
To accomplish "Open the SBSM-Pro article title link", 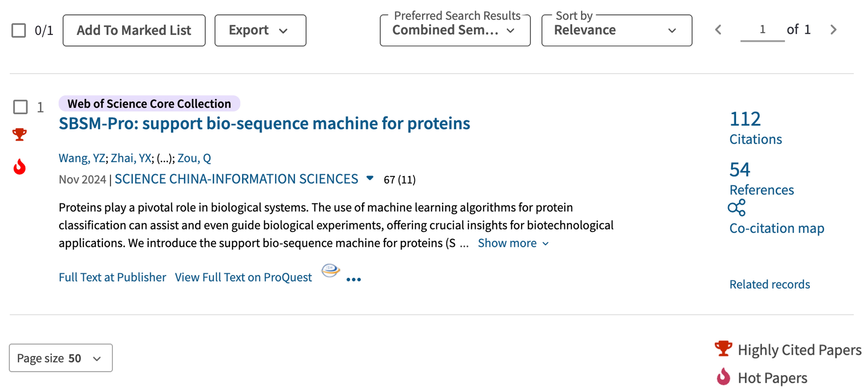I will click(264, 123).
